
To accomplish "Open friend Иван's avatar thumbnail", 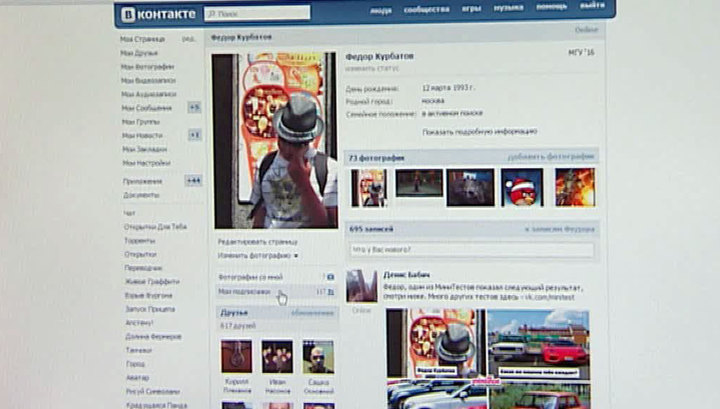I will 277,356.
